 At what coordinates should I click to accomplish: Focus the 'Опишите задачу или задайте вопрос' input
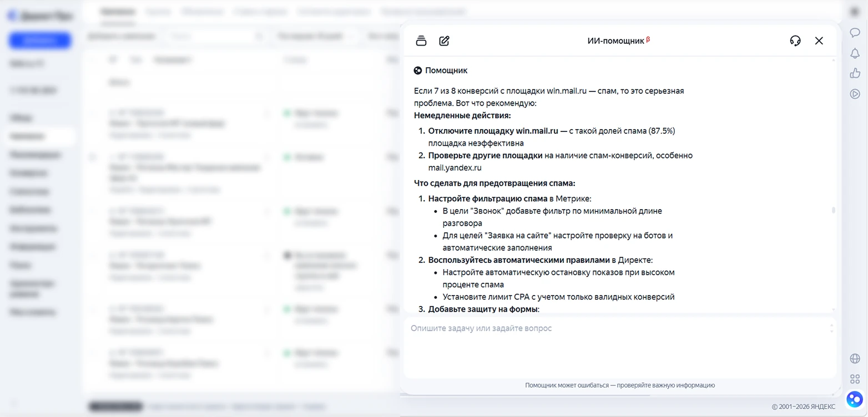[620, 347]
